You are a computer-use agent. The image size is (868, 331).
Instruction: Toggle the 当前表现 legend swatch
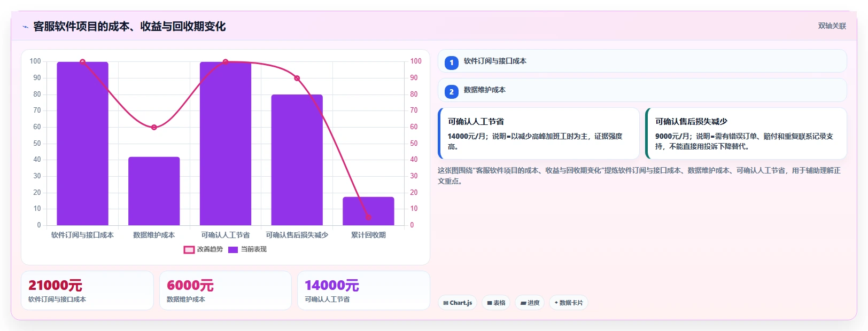[233, 249]
